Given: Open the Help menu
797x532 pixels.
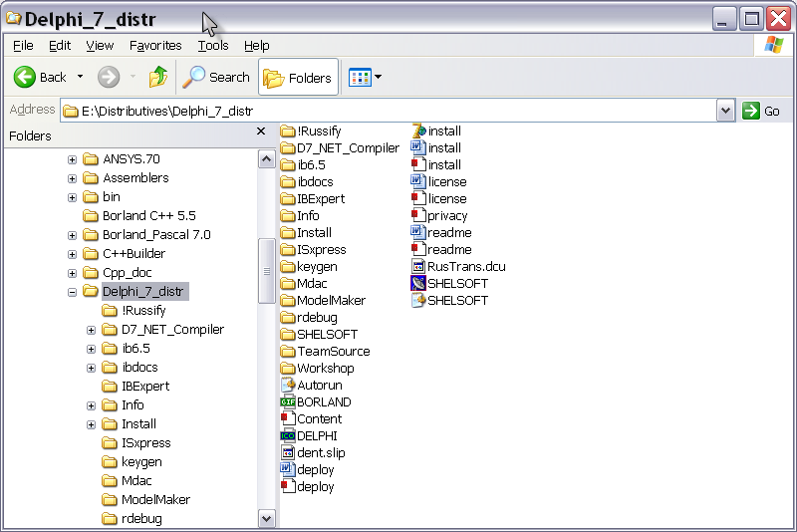Looking at the screenshot, I should pos(257,46).
